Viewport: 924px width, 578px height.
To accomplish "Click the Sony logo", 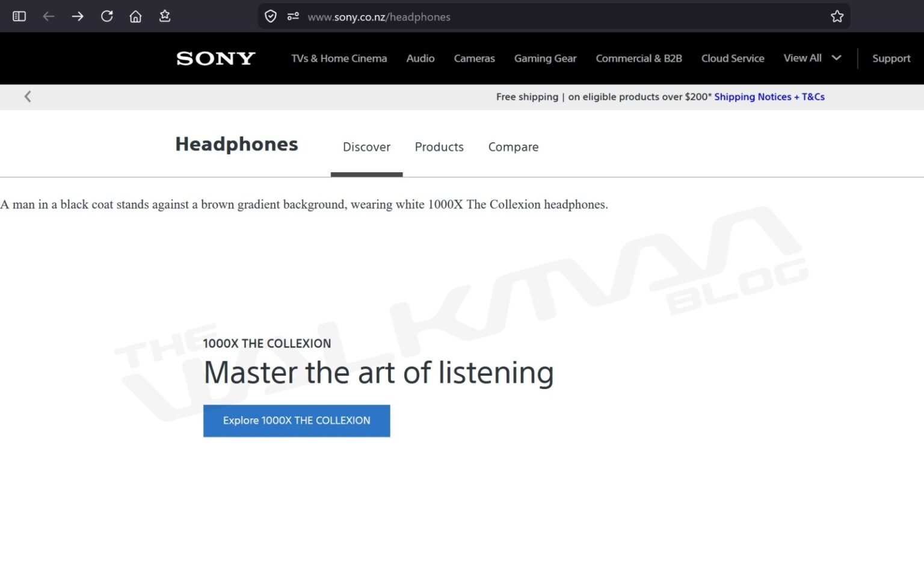I will coord(215,58).
